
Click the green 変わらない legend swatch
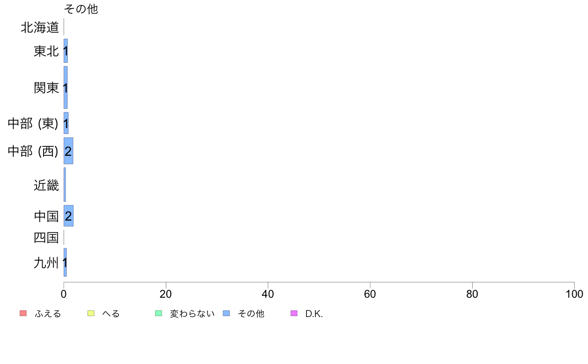click(158, 314)
